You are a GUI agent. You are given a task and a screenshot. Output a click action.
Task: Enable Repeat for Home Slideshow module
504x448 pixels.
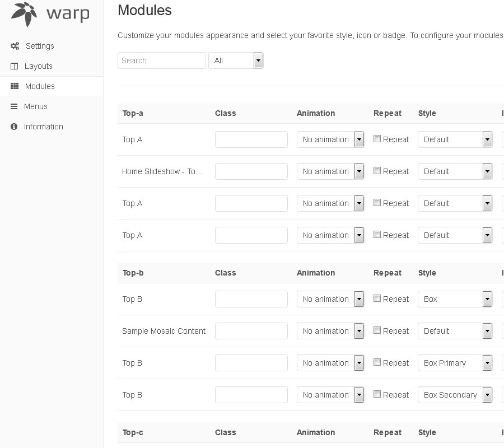(x=377, y=171)
